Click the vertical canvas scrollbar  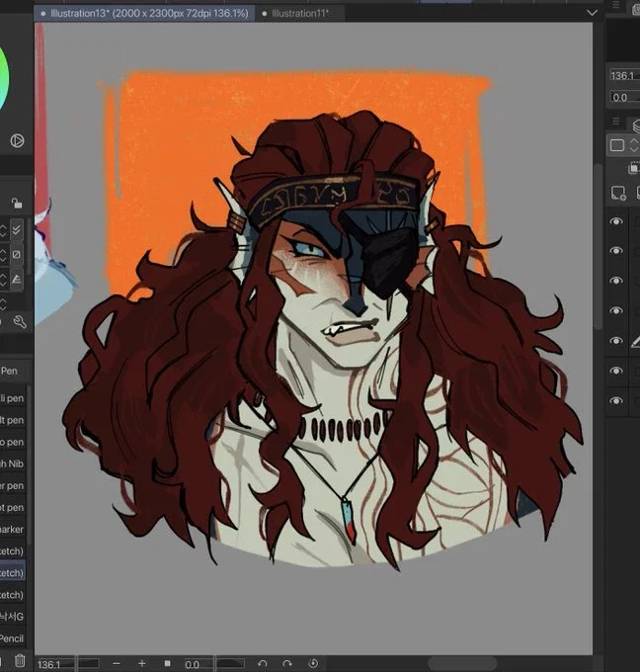click(x=598, y=246)
